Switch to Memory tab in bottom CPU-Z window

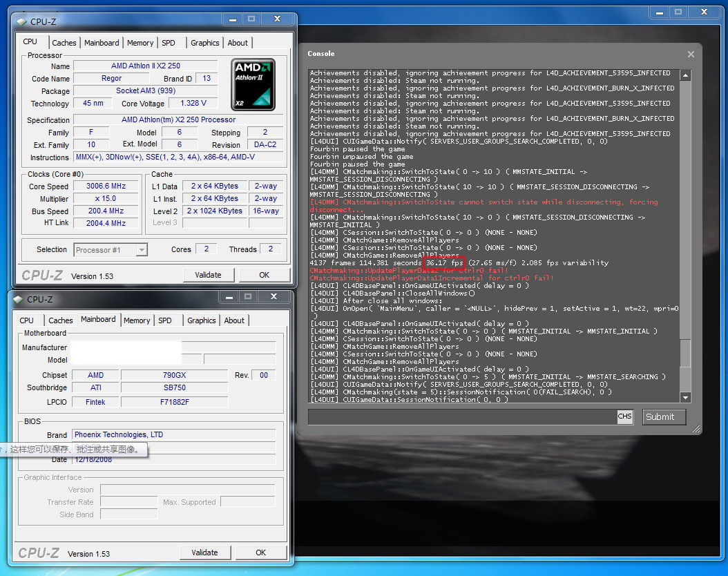(137, 320)
